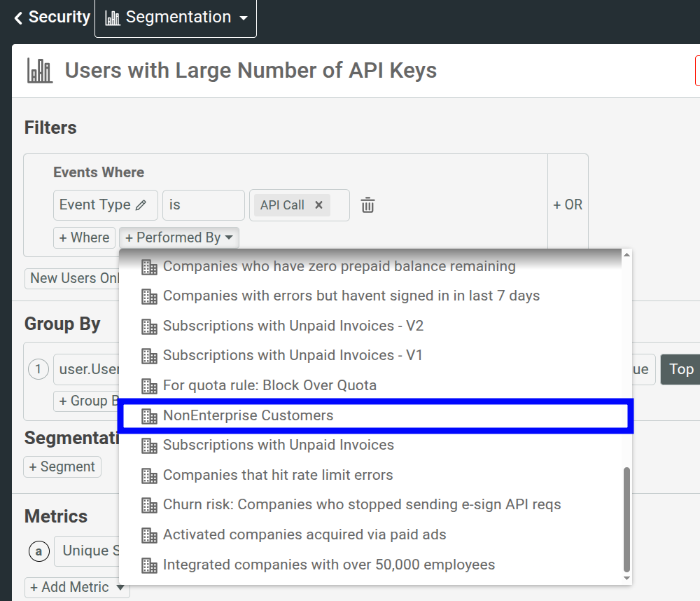Click building icon for Companies that hit rate limit errors
The width and height of the screenshot is (700, 601).
click(x=149, y=476)
